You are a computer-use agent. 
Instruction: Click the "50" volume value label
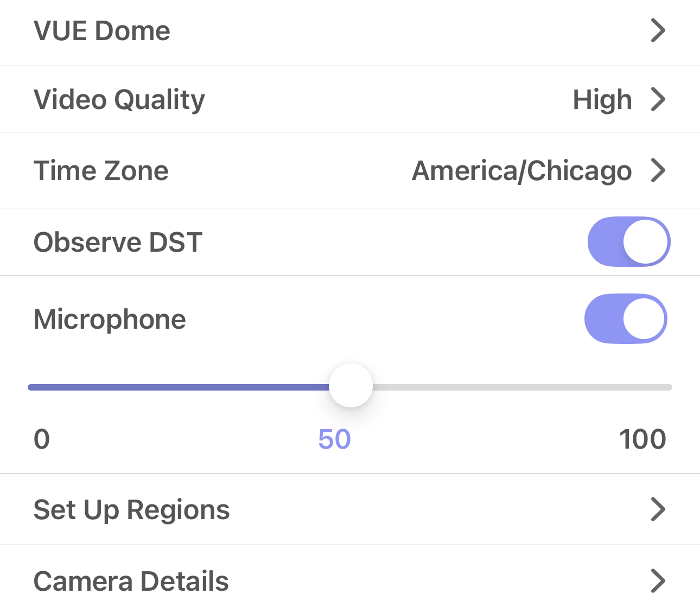335,440
